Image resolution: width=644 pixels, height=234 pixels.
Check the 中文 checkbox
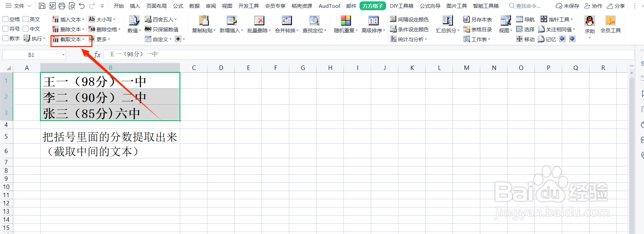coord(26,29)
